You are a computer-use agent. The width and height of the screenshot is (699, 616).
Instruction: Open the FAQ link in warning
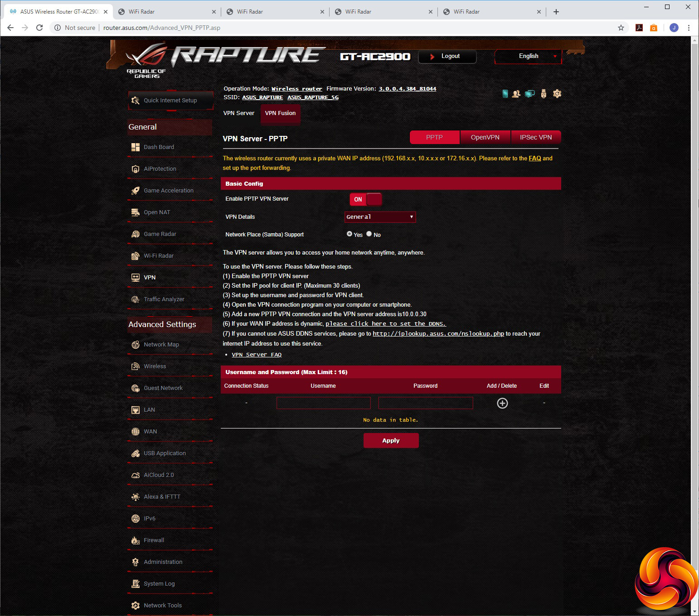click(x=535, y=158)
